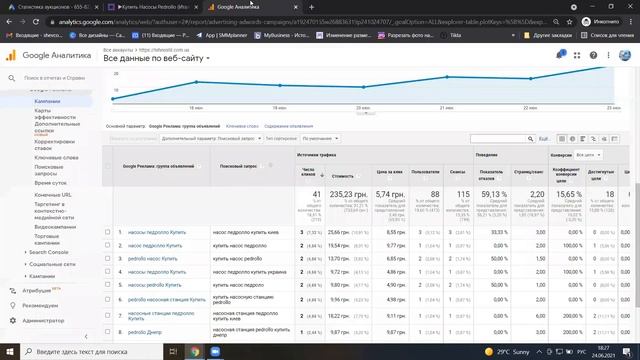Open the Google apps grid icon

click(x=577, y=56)
